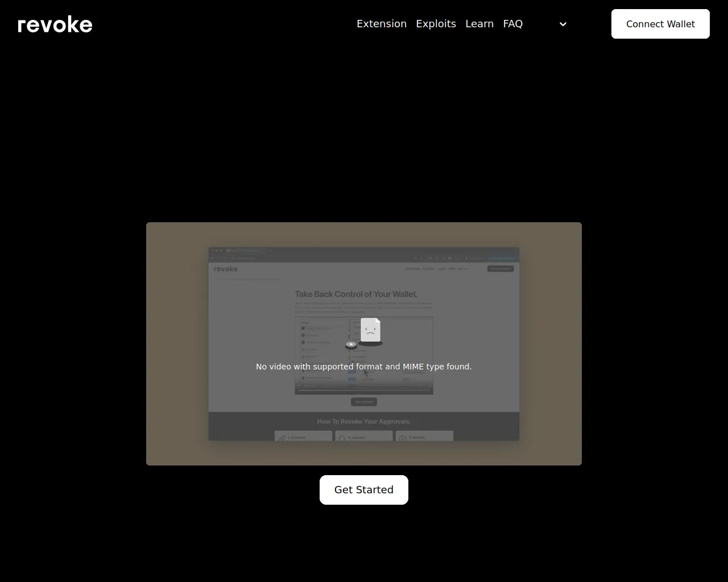This screenshot has height=582, width=728.
Task: Go to the Exploits page
Action: [x=436, y=24]
